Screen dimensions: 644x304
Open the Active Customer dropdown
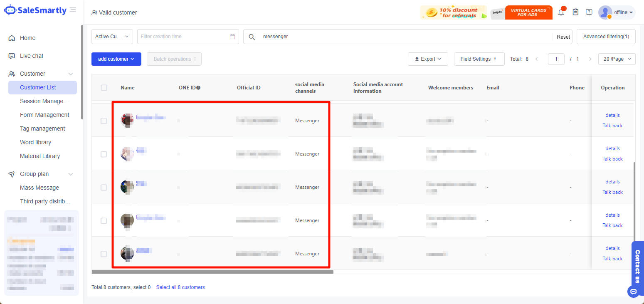[x=112, y=37]
